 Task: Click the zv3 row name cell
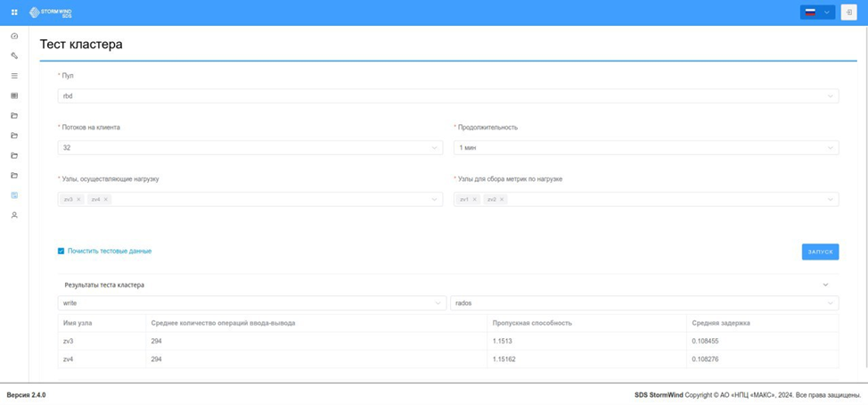[102, 342]
